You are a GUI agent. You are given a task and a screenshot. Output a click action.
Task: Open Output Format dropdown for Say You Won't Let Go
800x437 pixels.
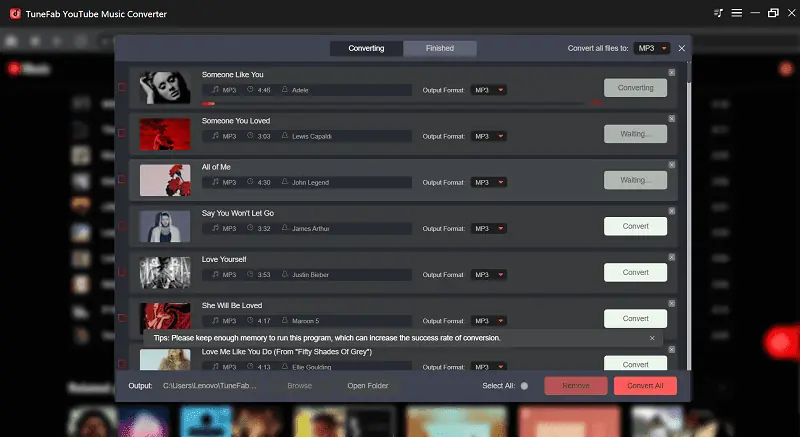488,228
